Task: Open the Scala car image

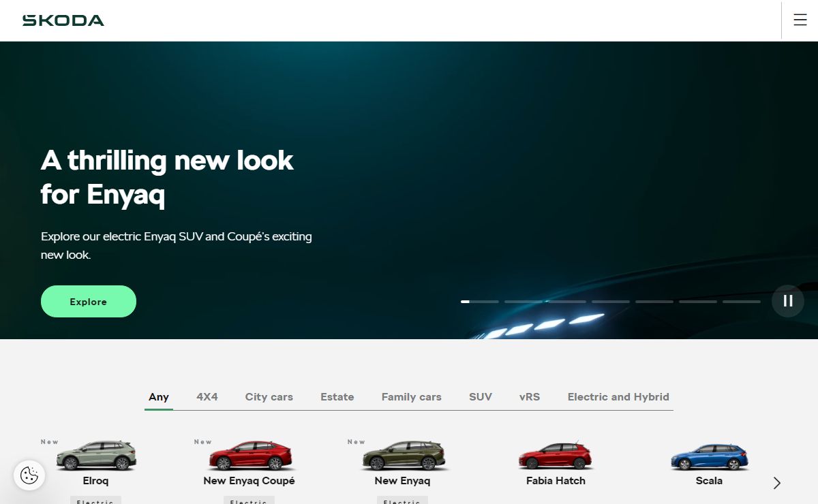Action: coord(709,456)
